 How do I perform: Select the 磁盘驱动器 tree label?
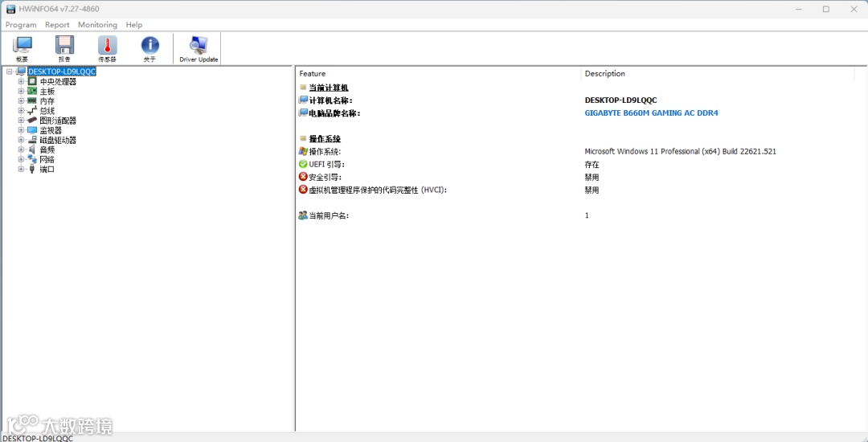pyautogui.click(x=58, y=140)
